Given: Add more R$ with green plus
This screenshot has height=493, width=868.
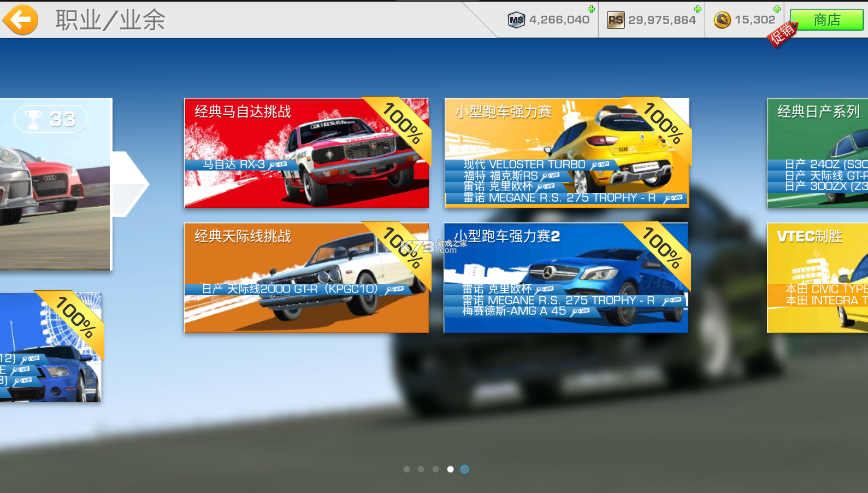Looking at the screenshot, I should (698, 9).
